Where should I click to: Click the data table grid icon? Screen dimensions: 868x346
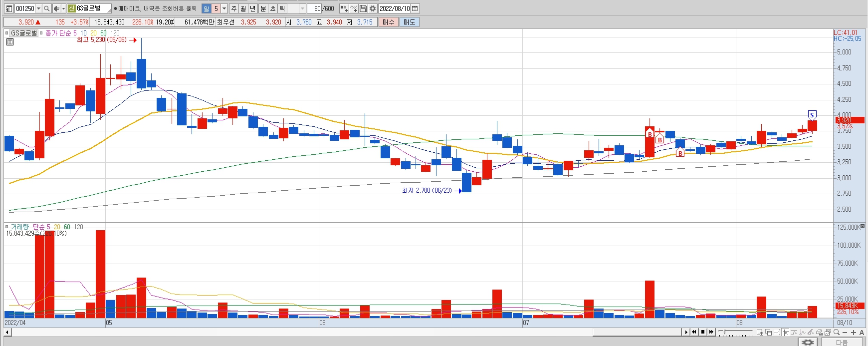pyautogui.click(x=10, y=42)
